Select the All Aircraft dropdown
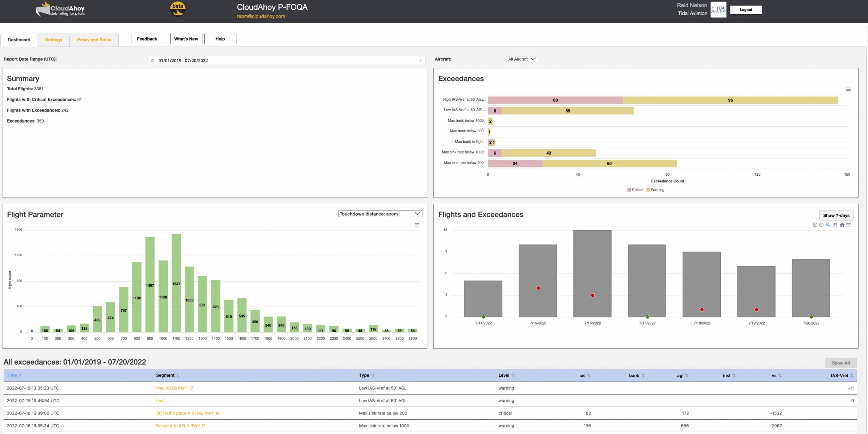 click(522, 59)
